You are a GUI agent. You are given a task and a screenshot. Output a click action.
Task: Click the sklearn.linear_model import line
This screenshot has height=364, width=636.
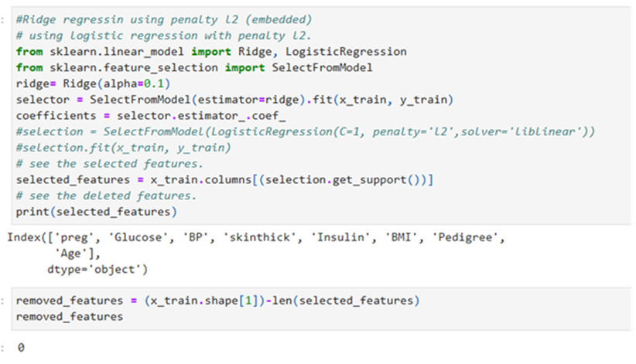(x=210, y=52)
